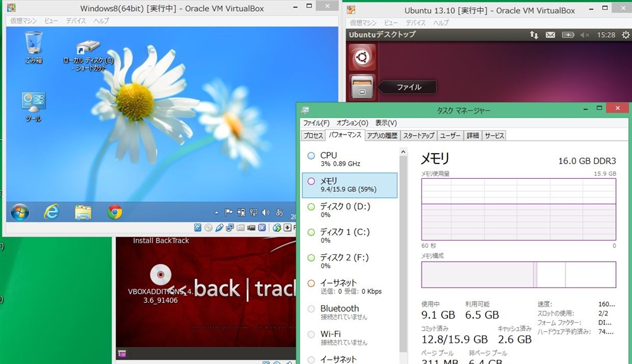Image resolution: width=632 pixels, height=364 pixels.
Task: Toggle the あ IME input mode indicator
Action: click(x=279, y=212)
